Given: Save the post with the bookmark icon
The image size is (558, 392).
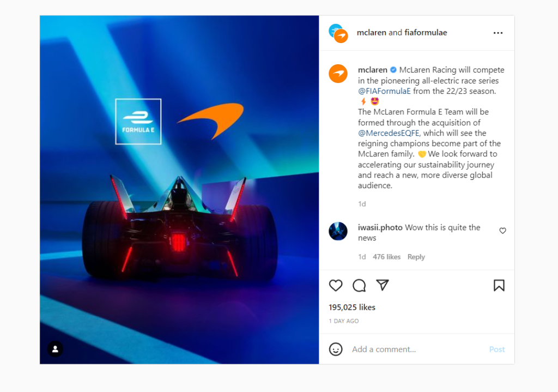Looking at the screenshot, I should pos(499,286).
